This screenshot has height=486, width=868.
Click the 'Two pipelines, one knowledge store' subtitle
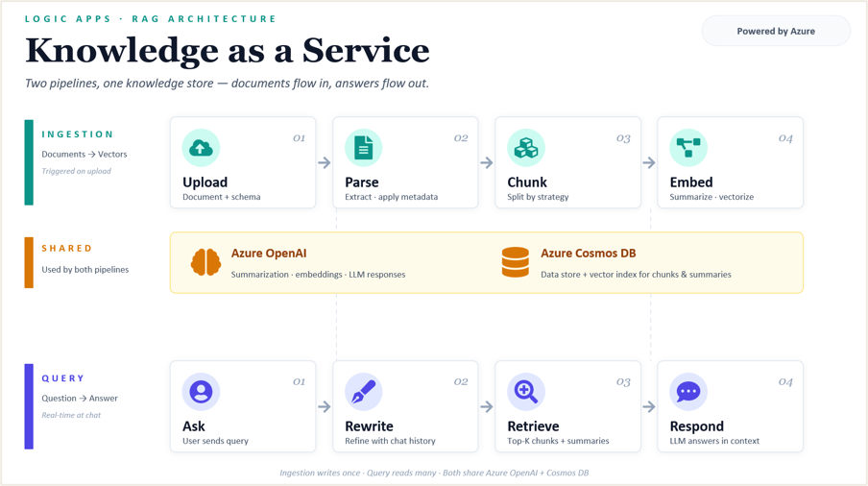(227, 83)
